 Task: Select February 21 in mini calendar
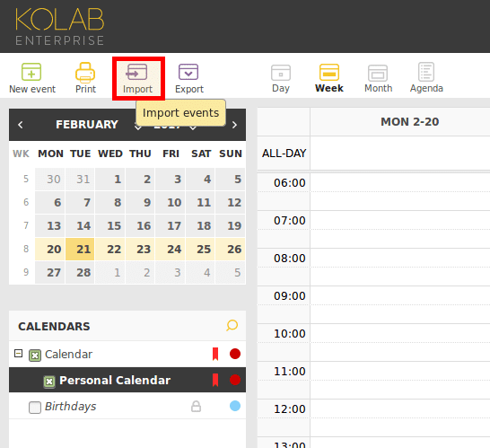tap(80, 250)
